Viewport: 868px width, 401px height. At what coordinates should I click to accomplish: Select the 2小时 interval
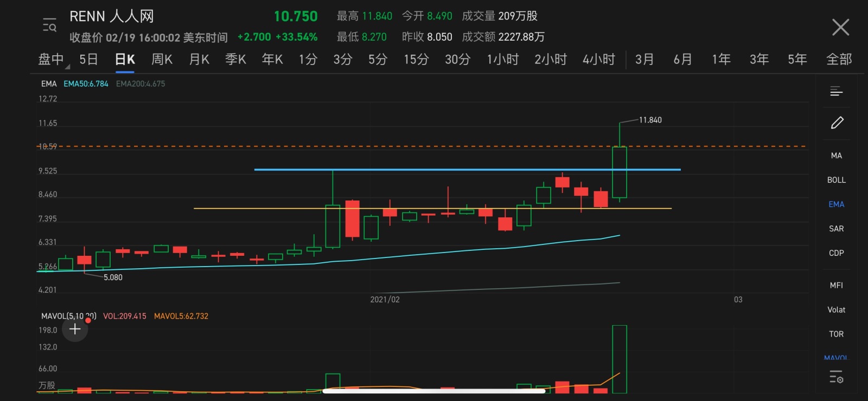pyautogui.click(x=550, y=59)
